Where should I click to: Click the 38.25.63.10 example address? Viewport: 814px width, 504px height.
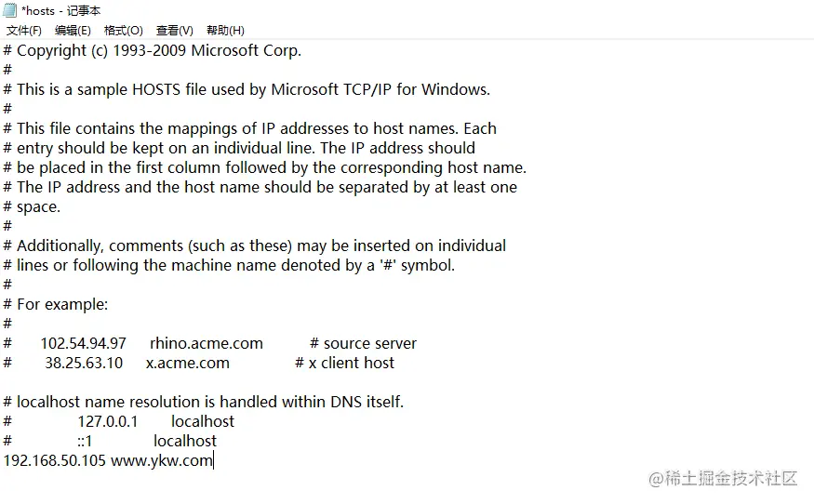coord(84,363)
